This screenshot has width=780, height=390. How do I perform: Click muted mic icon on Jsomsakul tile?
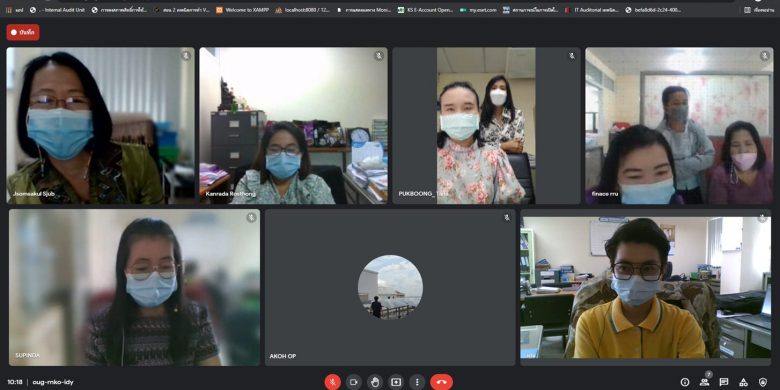tap(186, 56)
